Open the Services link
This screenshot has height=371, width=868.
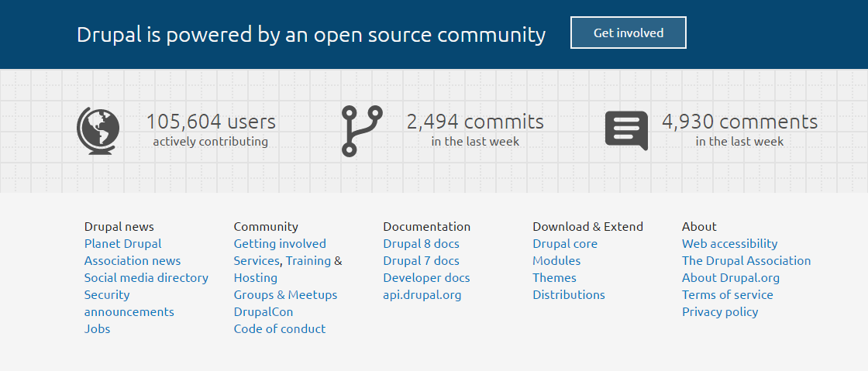tap(257, 261)
